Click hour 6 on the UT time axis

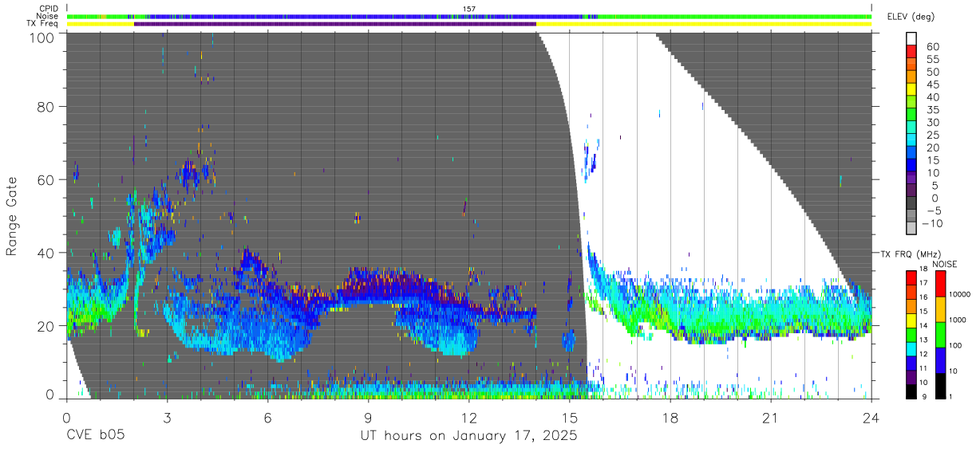pyautogui.click(x=268, y=418)
